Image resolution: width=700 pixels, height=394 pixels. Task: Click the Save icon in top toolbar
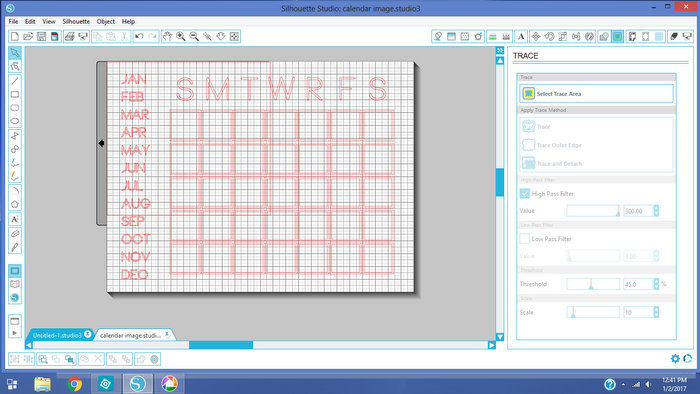tap(42, 37)
